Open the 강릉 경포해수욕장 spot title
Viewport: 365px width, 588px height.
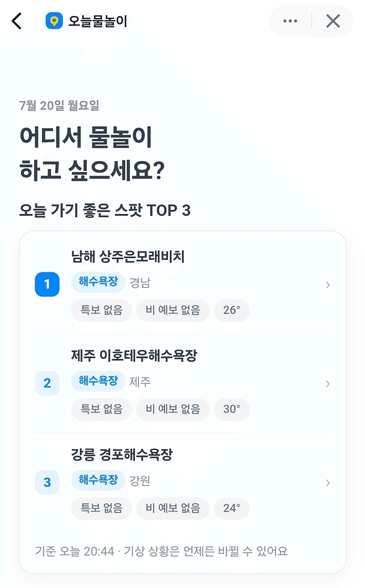pyautogui.click(x=122, y=455)
